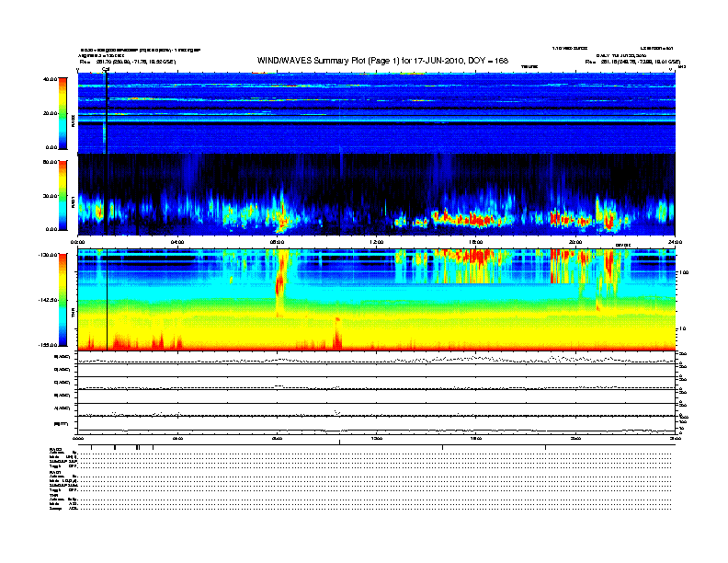
Task: Click the TNR heading in the status table
Action: click(53, 495)
